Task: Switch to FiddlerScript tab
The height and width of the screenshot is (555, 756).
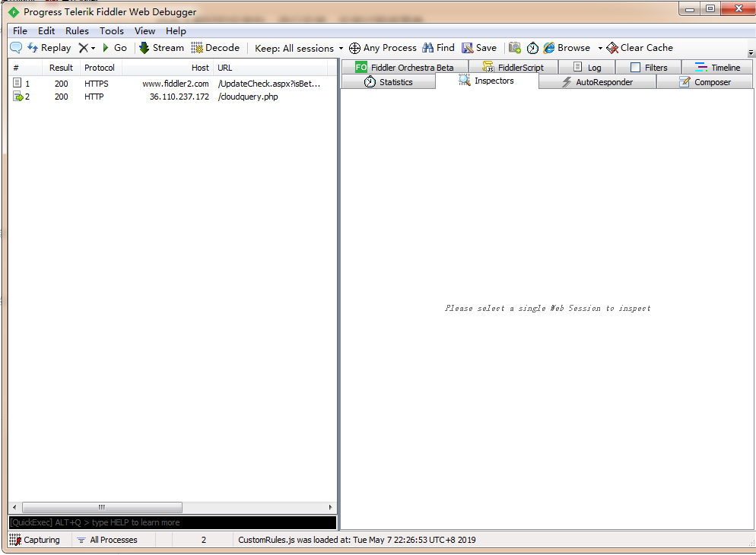Action: click(513, 68)
